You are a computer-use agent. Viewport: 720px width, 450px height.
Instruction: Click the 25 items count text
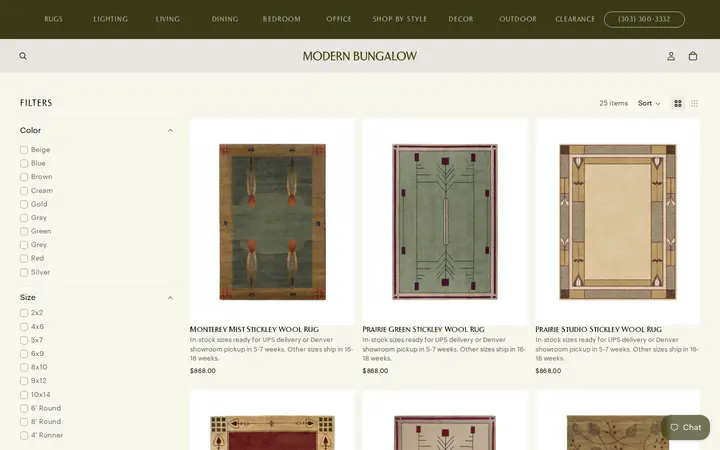pyautogui.click(x=613, y=103)
